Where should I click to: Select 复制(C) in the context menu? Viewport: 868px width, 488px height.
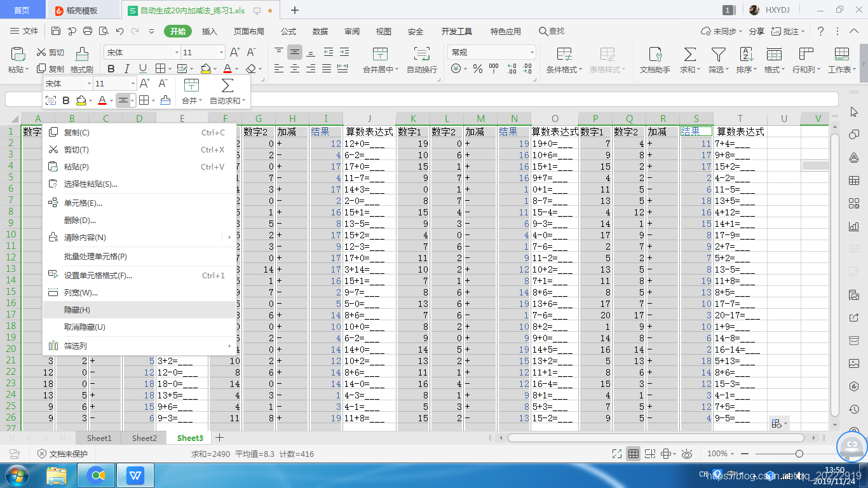click(139, 133)
